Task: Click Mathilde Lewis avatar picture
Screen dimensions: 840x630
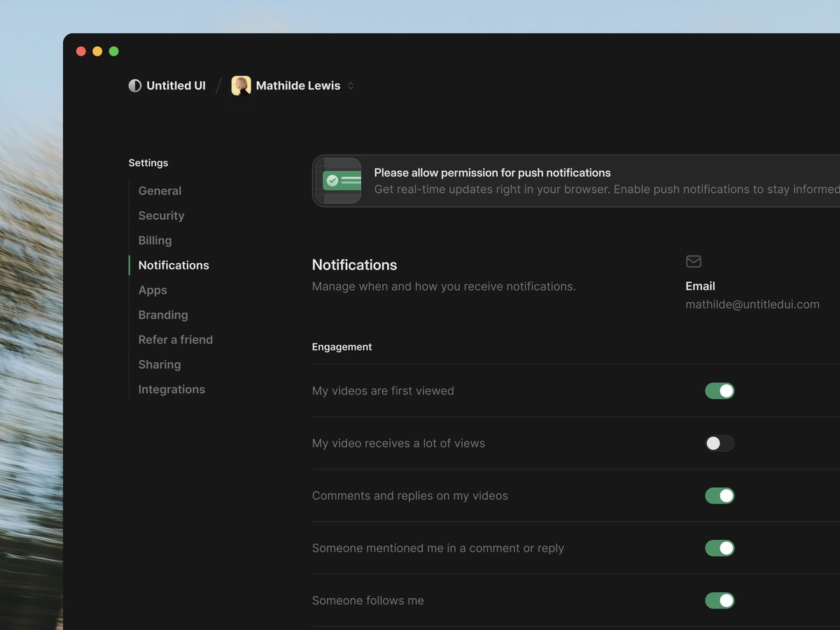Action: coord(241,85)
